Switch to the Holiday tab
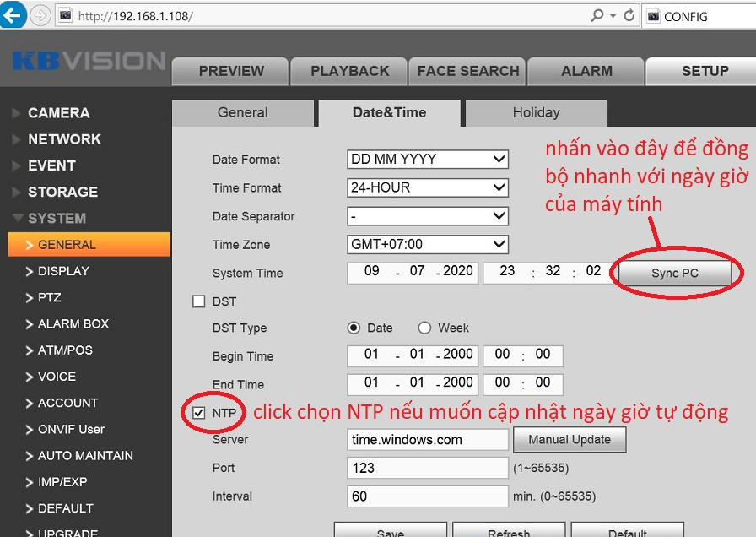Screen dimensions: 756x537 pos(536,113)
